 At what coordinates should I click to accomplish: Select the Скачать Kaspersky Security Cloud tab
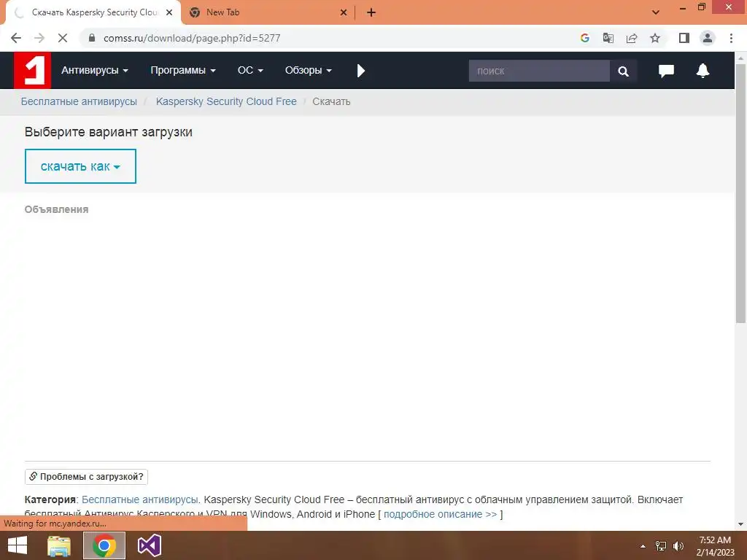coord(94,12)
